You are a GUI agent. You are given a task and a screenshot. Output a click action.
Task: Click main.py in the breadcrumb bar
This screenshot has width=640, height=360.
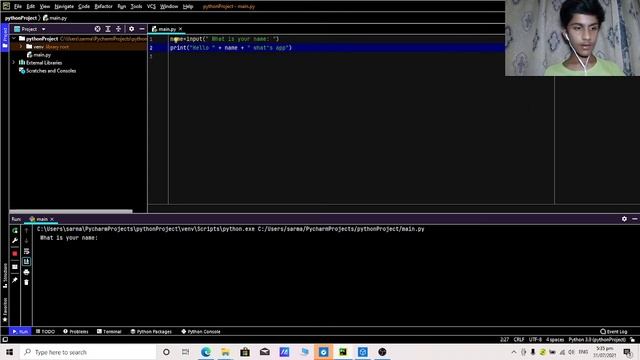pos(55,18)
